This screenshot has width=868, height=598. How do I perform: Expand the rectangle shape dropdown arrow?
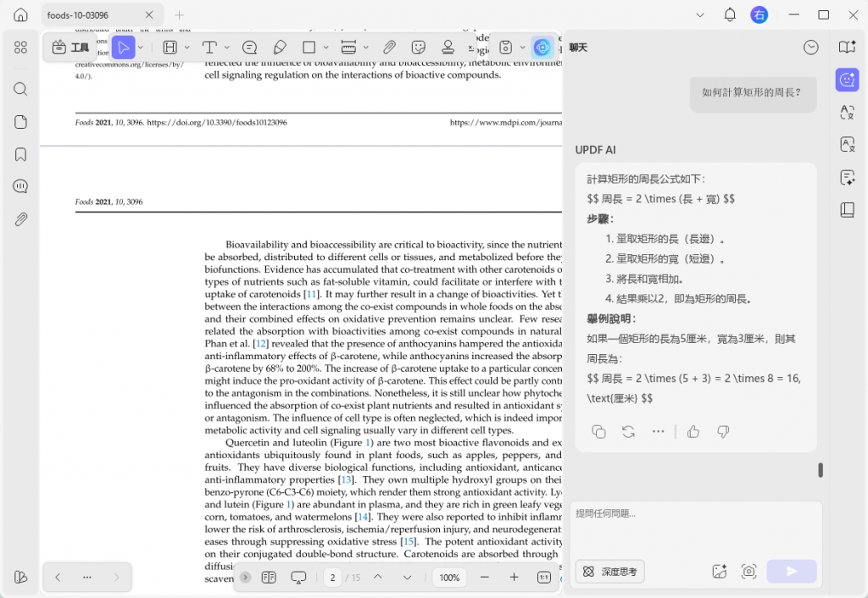pos(326,47)
